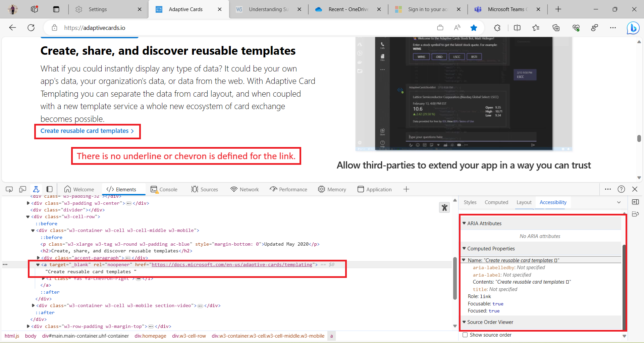Image resolution: width=644 pixels, height=343 pixels.
Task: Open the Favorites list icon
Action: click(x=536, y=28)
